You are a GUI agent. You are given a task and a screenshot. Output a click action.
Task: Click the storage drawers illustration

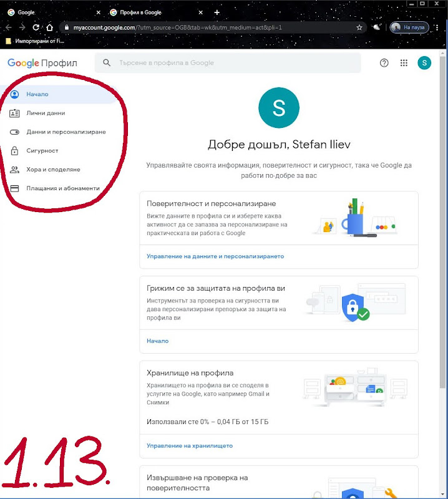coord(355,387)
